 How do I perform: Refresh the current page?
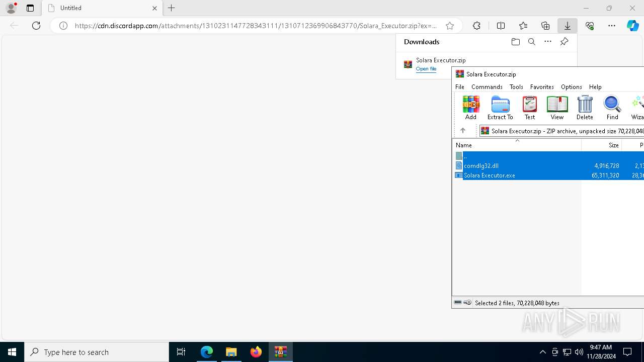coord(36,26)
